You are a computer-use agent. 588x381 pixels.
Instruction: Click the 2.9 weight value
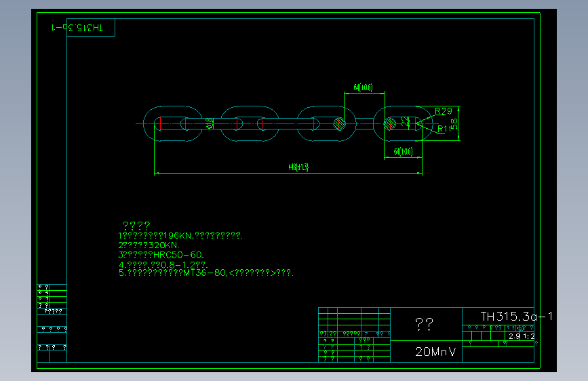pyautogui.click(x=514, y=336)
